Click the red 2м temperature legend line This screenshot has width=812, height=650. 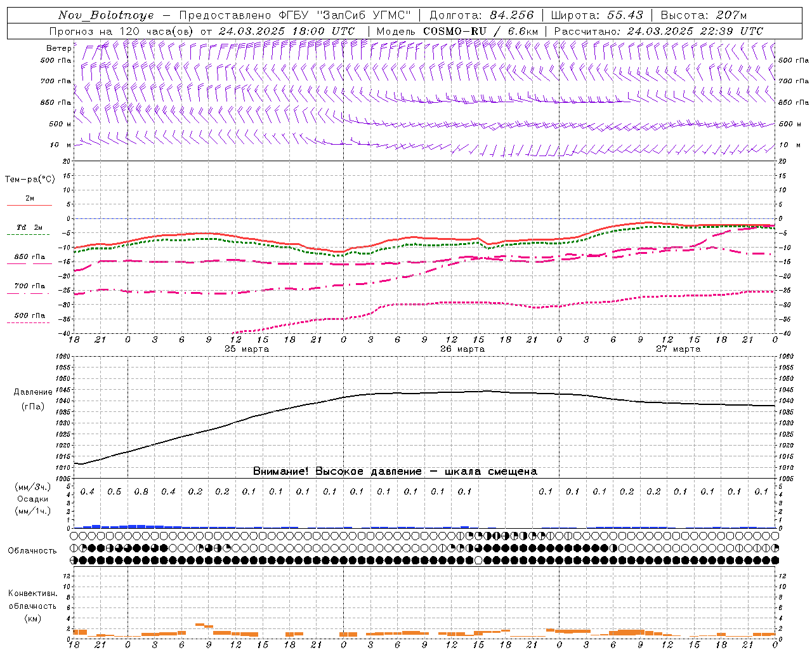click(x=29, y=205)
